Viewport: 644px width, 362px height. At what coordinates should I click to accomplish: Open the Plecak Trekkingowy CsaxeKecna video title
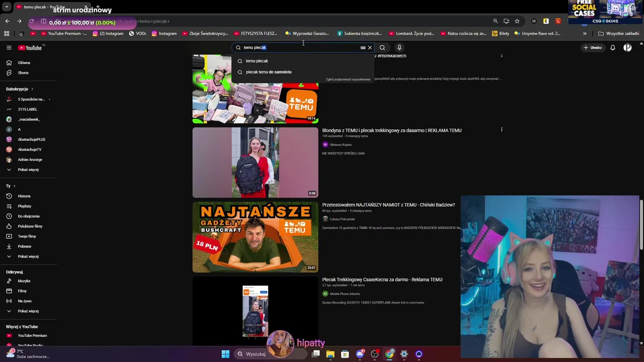click(382, 280)
